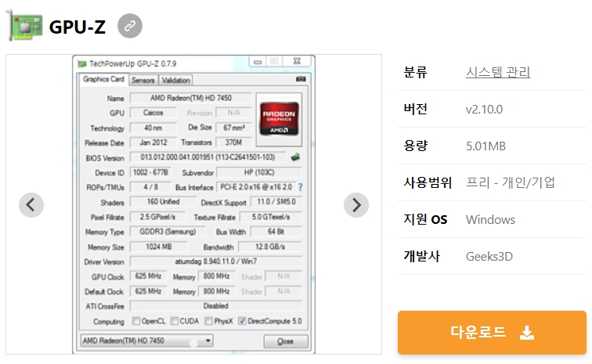The image size is (592, 364).
Task: Toggle the OpenCL checkbox
Action: click(136, 321)
